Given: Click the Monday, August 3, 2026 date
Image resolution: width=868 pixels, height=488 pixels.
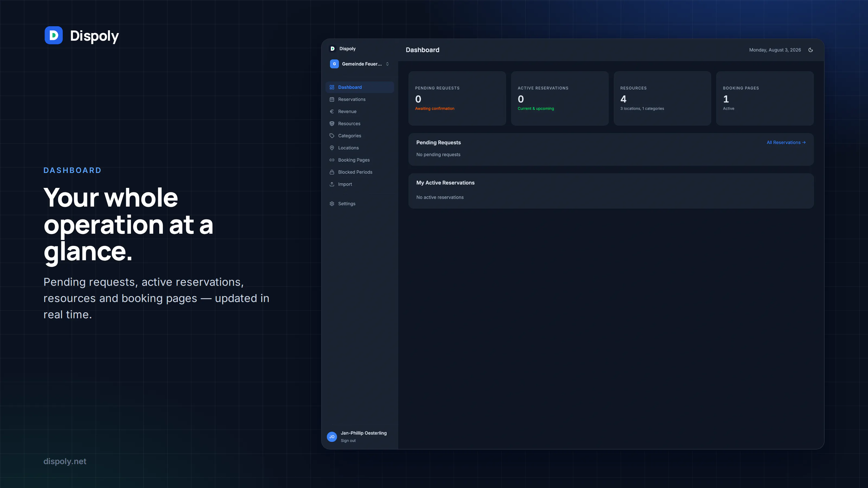Looking at the screenshot, I should 775,50.
